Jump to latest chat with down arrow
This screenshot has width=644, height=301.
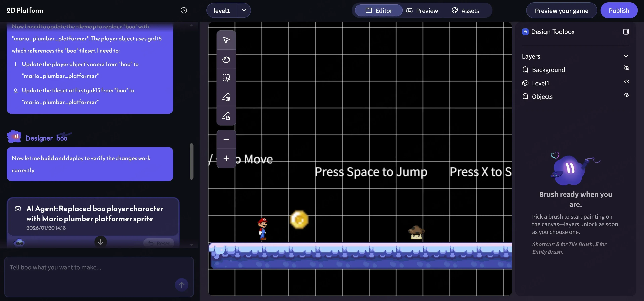pyautogui.click(x=101, y=242)
